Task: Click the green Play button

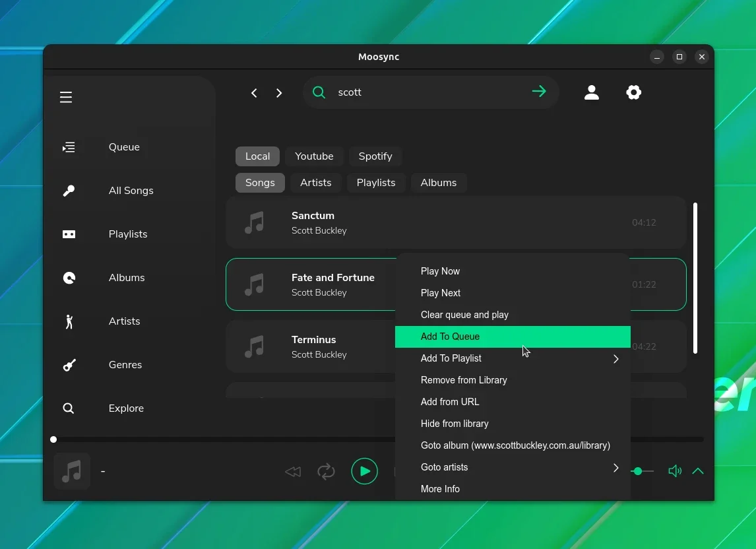Action: point(365,471)
